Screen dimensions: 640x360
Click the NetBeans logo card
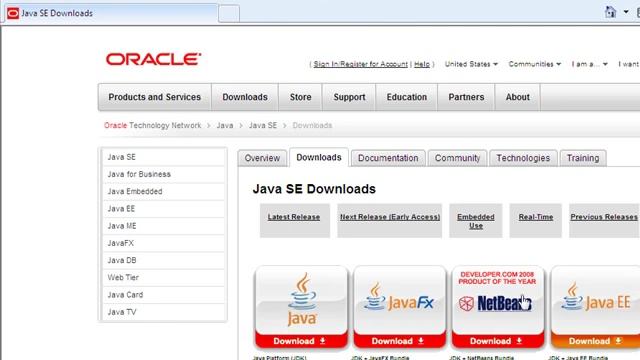pos(498,300)
